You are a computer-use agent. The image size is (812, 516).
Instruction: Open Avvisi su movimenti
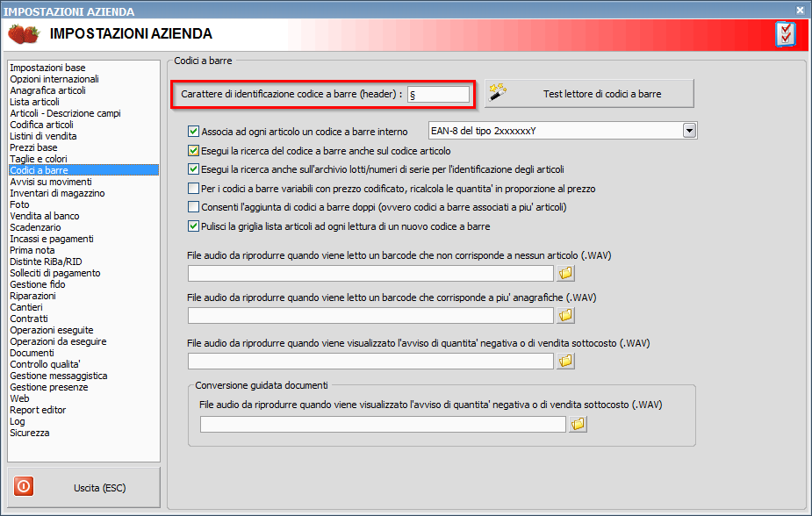pyautogui.click(x=51, y=182)
